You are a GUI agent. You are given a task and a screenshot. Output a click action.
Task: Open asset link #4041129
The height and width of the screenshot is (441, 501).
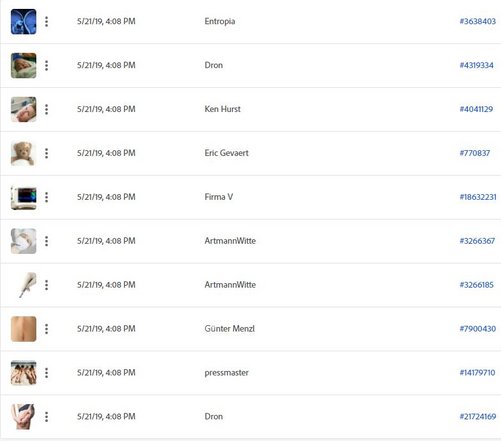click(x=476, y=109)
